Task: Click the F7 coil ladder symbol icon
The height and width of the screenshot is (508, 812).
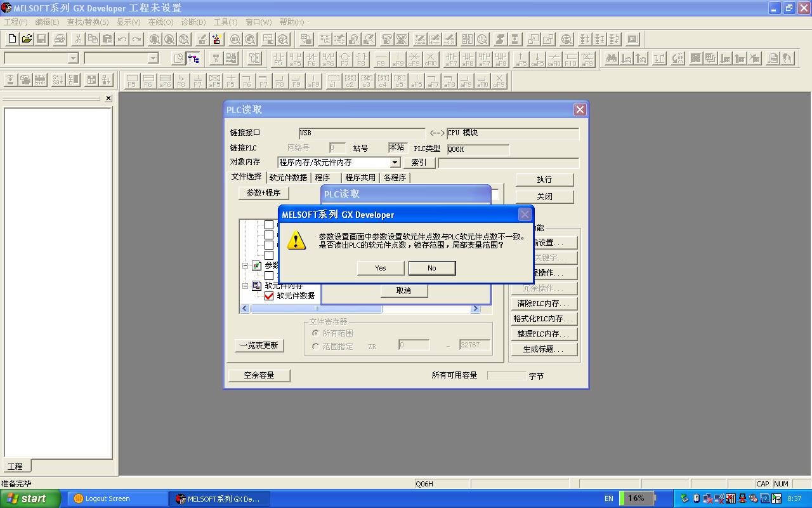Action: pyautogui.click(x=344, y=59)
